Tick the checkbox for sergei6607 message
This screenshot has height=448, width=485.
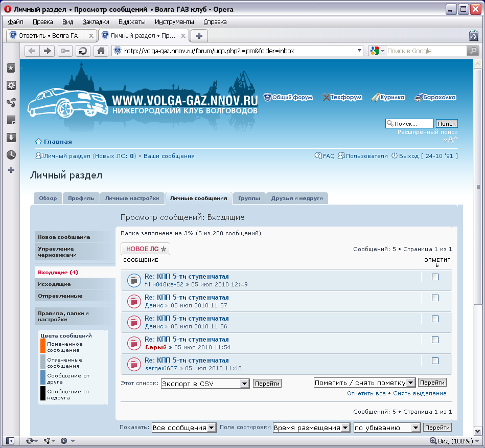(435, 361)
